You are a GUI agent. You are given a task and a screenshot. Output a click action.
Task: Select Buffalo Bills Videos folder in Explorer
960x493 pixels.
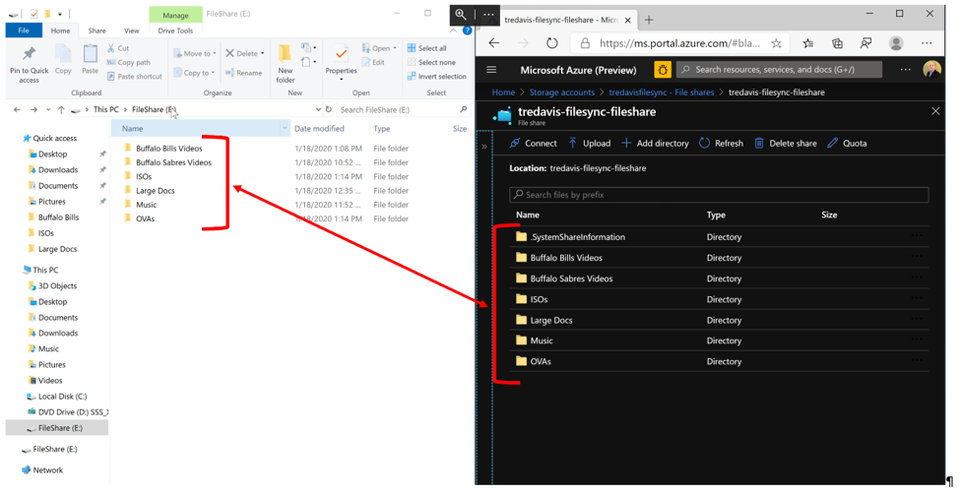pyautogui.click(x=169, y=148)
